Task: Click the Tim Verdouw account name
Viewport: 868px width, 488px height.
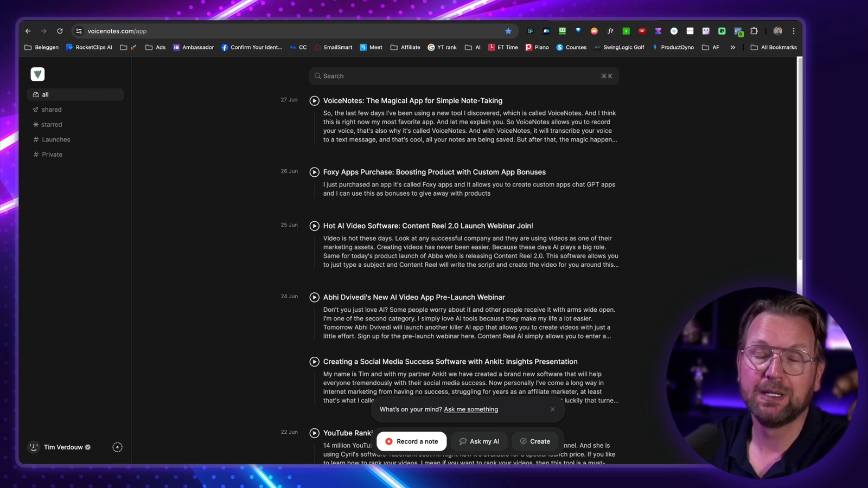Action: [x=63, y=447]
